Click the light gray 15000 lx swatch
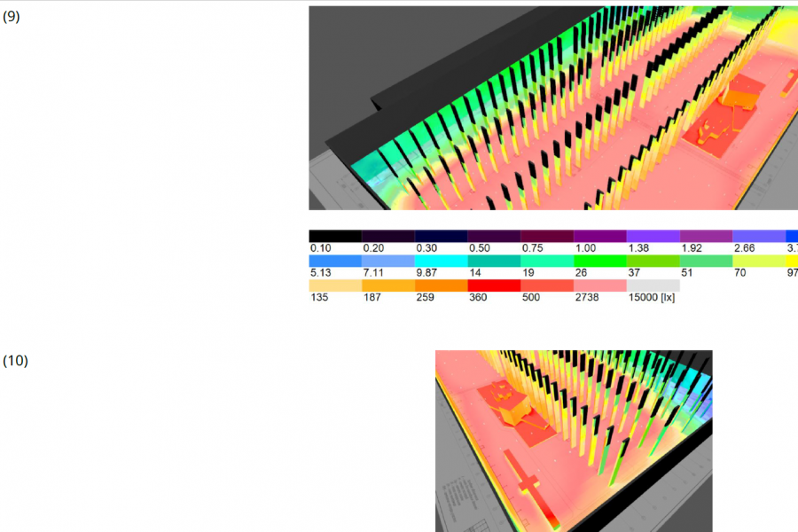This screenshot has width=798, height=532. 653,286
